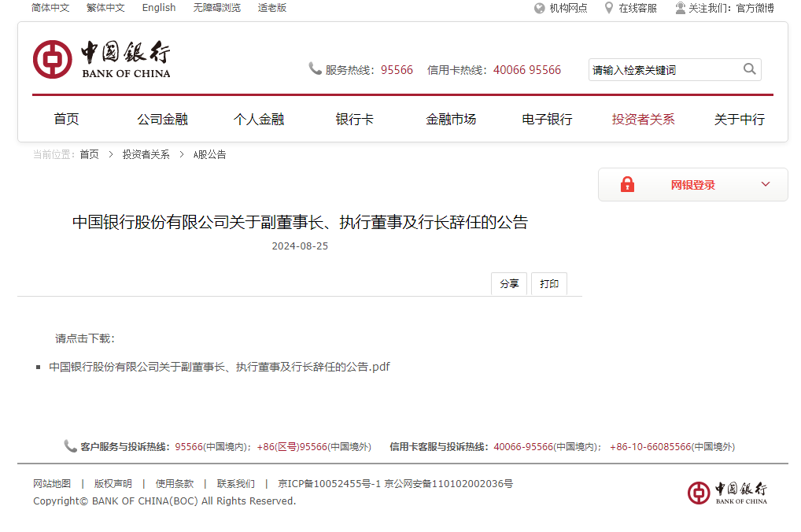This screenshot has width=801, height=532.
Task: Click the footer Bank of China logo
Action: pos(727,493)
